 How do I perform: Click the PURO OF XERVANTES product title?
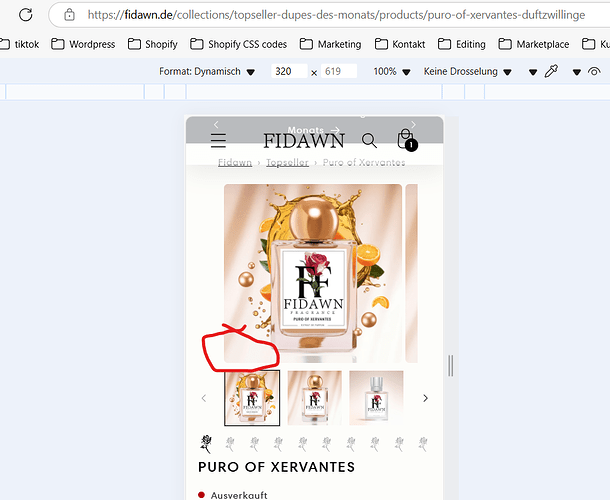click(277, 467)
